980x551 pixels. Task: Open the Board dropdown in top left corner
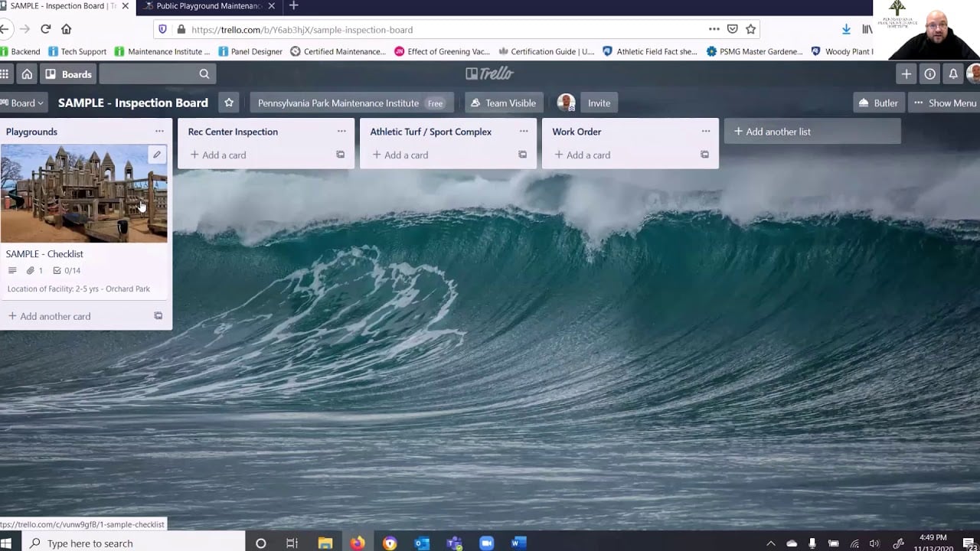(x=23, y=103)
